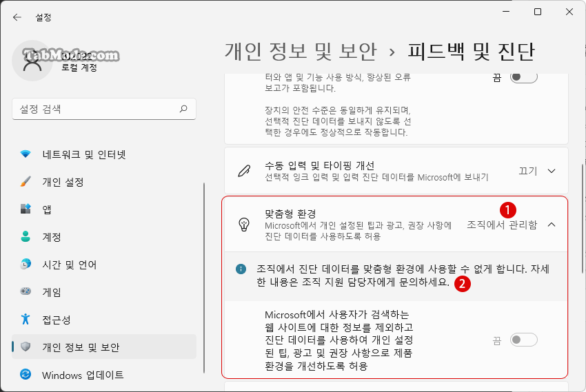Image resolution: width=586 pixels, height=392 pixels.
Task: Minimize the 설정 window
Action: coord(506,12)
